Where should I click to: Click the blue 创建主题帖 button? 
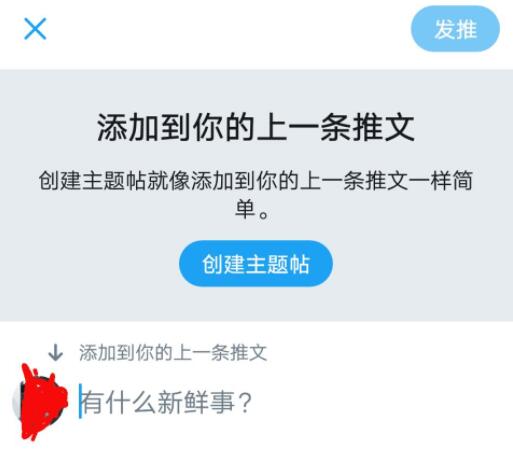[x=256, y=264]
